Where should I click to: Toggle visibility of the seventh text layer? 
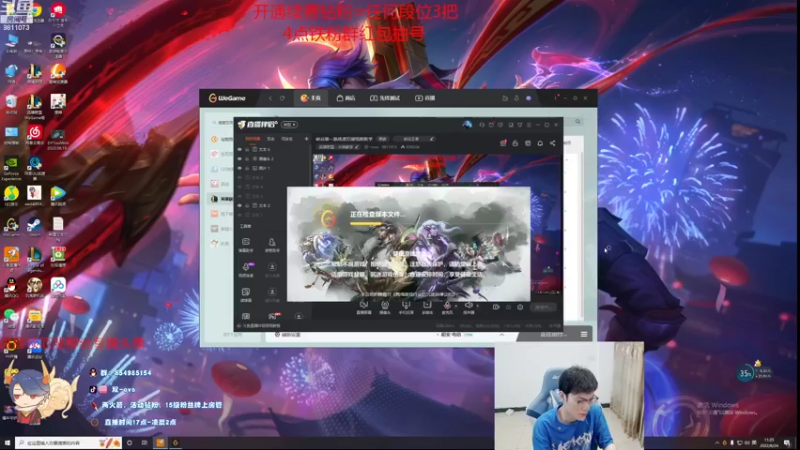point(239,205)
